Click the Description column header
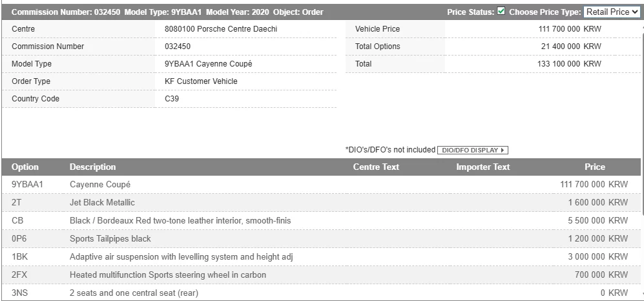Screen dimensions: 644x301 [x=93, y=167]
